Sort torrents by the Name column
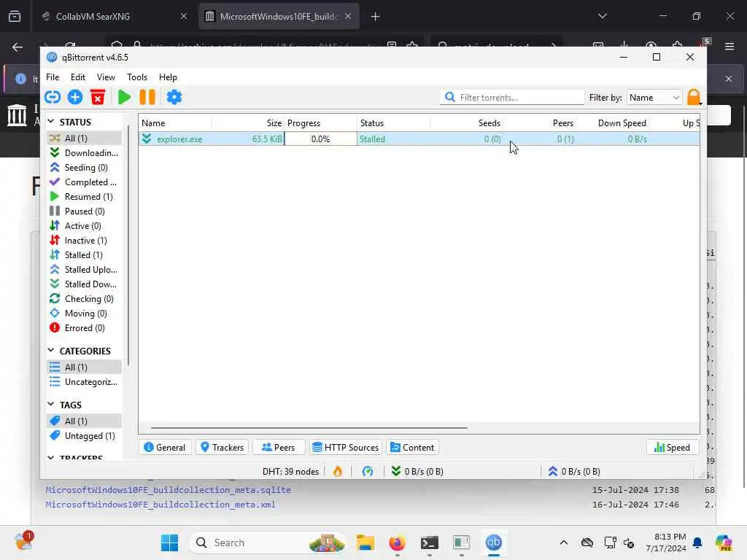Screen dimensions: 747x560 click(175, 122)
